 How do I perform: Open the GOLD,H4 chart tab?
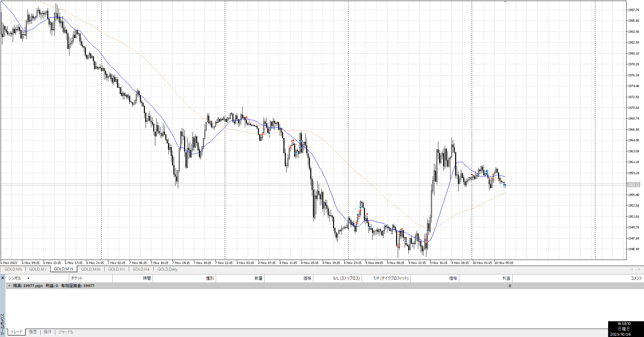point(141,269)
